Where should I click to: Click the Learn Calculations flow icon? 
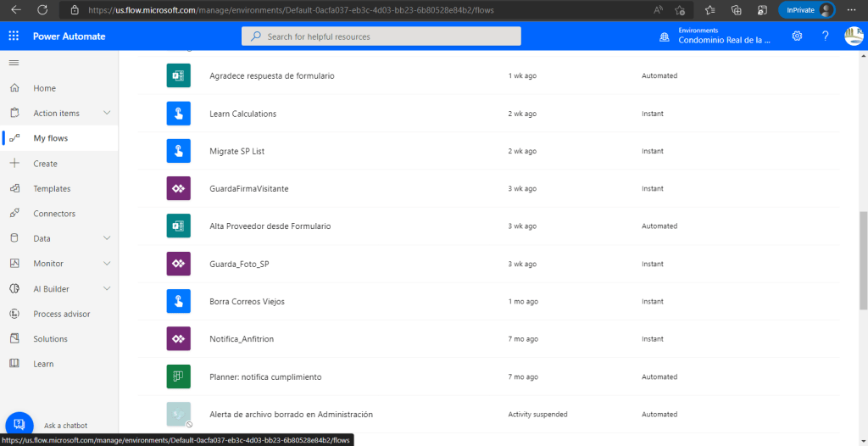coord(178,114)
